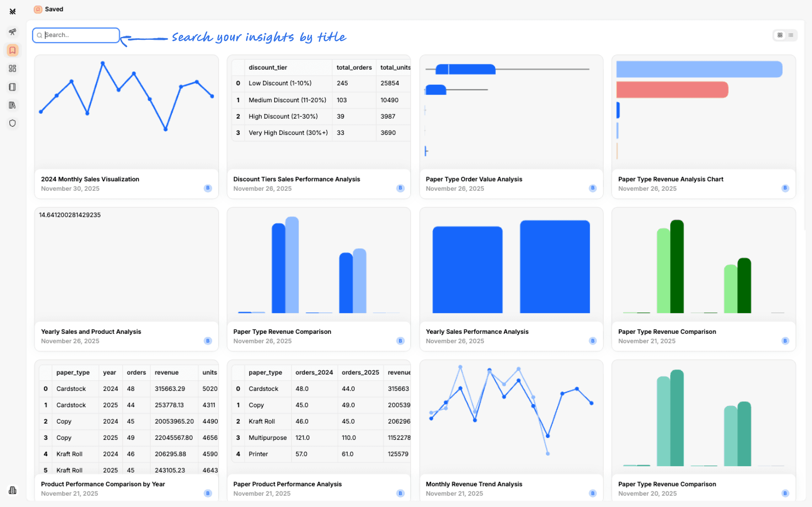The height and width of the screenshot is (507, 812).
Task: Open the Saved page title in the header
Action: coord(54,9)
